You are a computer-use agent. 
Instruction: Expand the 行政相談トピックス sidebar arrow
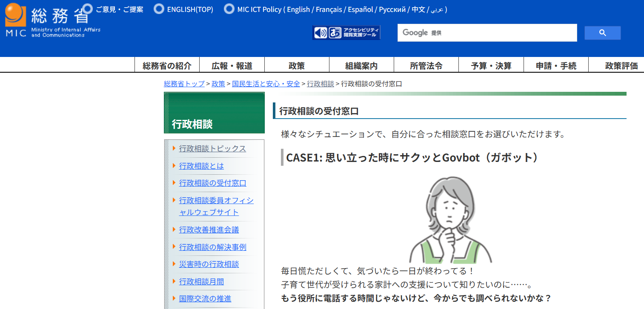pyautogui.click(x=173, y=149)
